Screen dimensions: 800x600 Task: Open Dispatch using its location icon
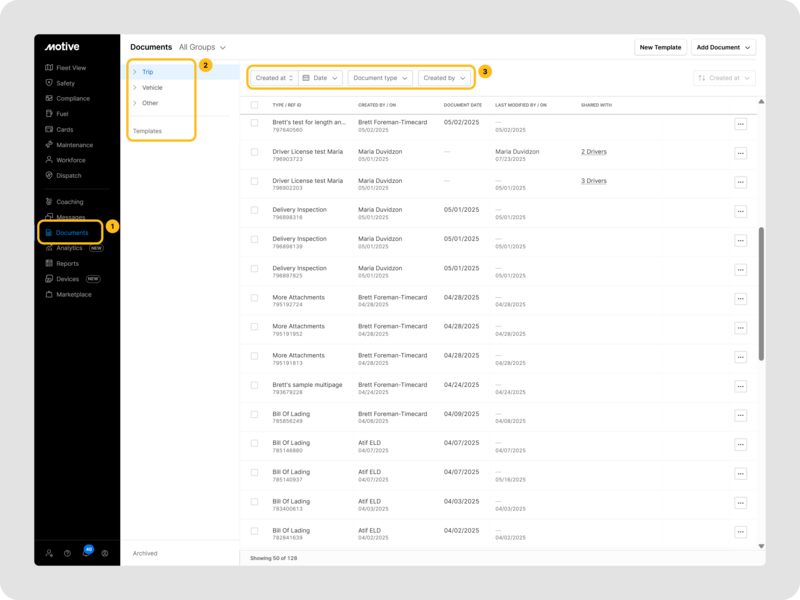pyautogui.click(x=48, y=175)
